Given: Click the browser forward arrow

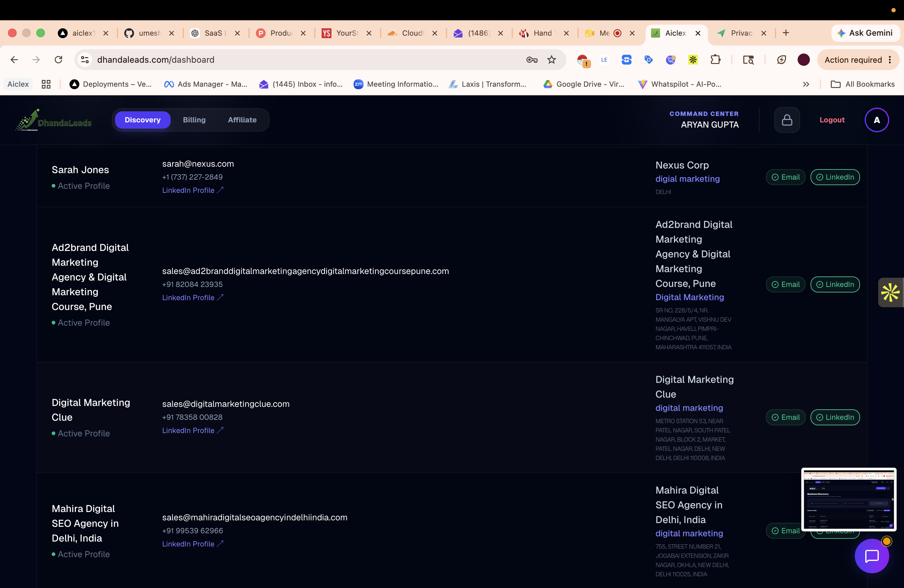Looking at the screenshot, I should tap(36, 60).
